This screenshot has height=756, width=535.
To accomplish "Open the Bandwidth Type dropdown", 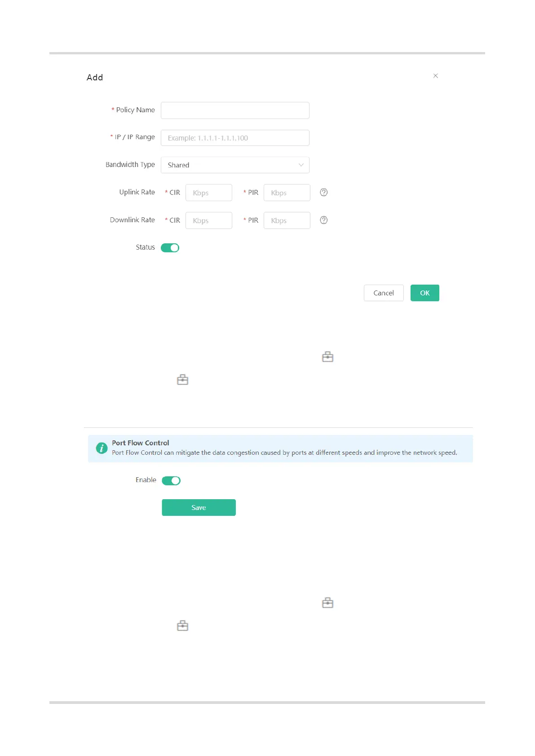I will coord(234,165).
